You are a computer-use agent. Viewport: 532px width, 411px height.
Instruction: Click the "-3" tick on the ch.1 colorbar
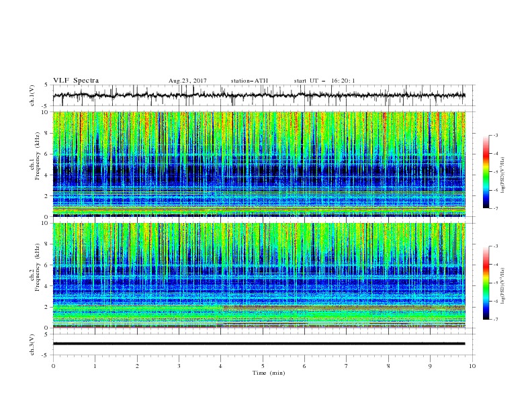[495, 135]
